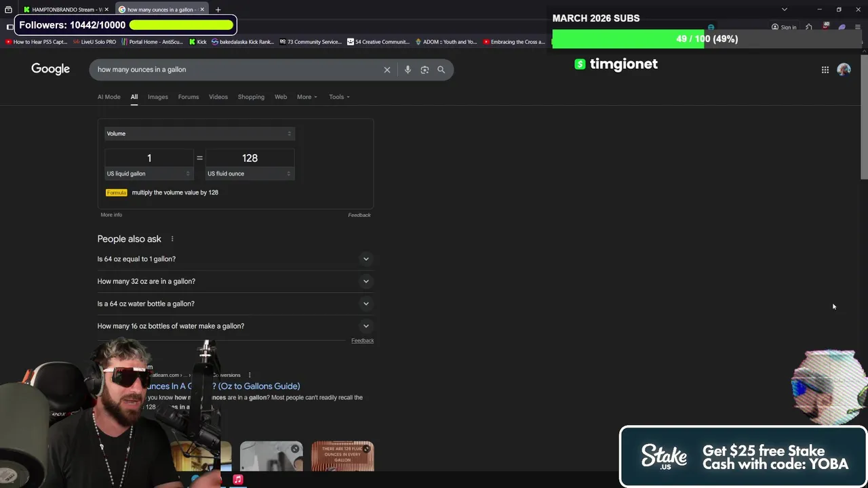Open the list-all-tabs dropdown arrow
The image size is (868, 488).
tap(785, 9)
